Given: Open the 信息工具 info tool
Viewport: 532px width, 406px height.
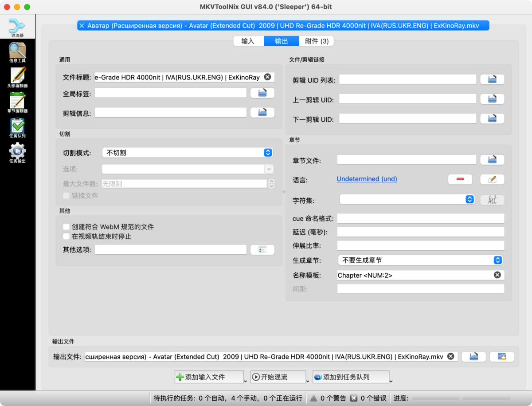Looking at the screenshot, I should pyautogui.click(x=17, y=53).
